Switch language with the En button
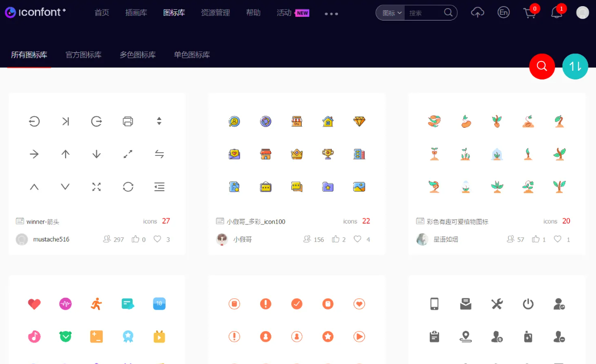Image resolution: width=596 pixels, height=364 pixels. point(504,13)
